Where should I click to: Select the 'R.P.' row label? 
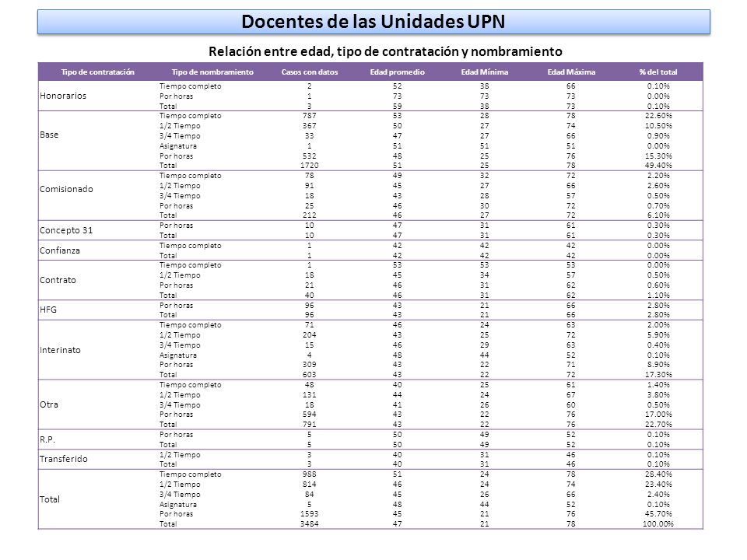(47, 439)
